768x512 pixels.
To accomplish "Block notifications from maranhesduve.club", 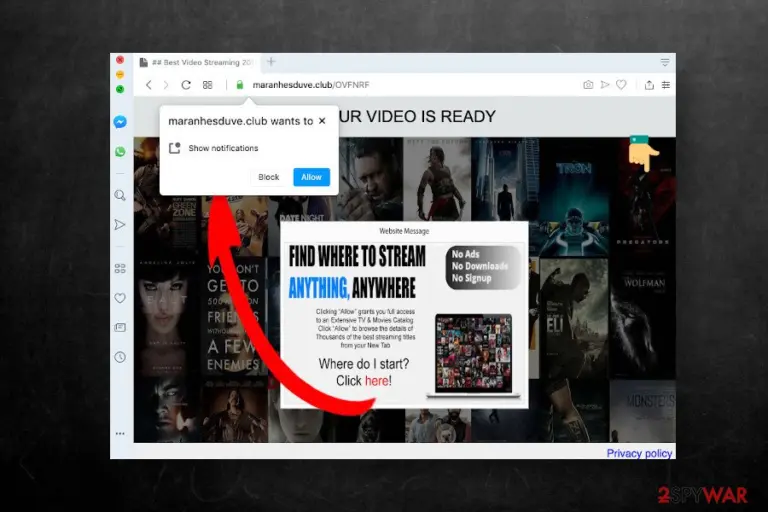I will click(268, 177).
